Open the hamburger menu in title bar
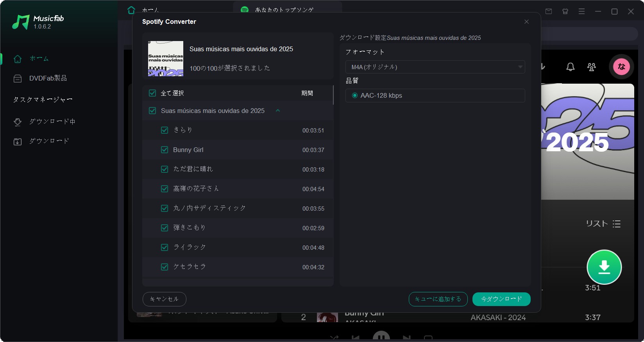The image size is (644, 342). tap(581, 11)
